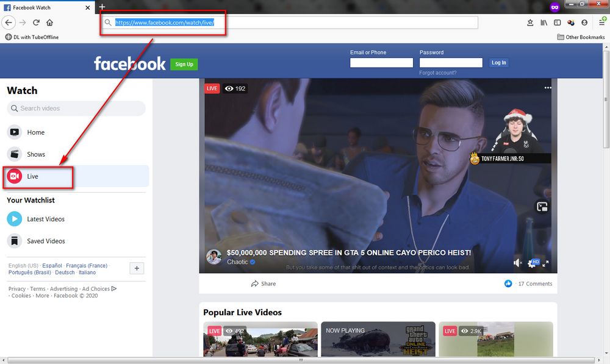Viewport: 610px width, 364px height.
Task: Click the facebook logo
Action: coord(129,63)
